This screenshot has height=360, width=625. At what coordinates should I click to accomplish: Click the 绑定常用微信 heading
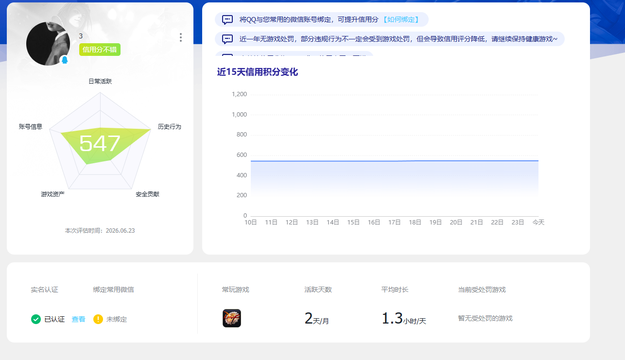point(114,289)
